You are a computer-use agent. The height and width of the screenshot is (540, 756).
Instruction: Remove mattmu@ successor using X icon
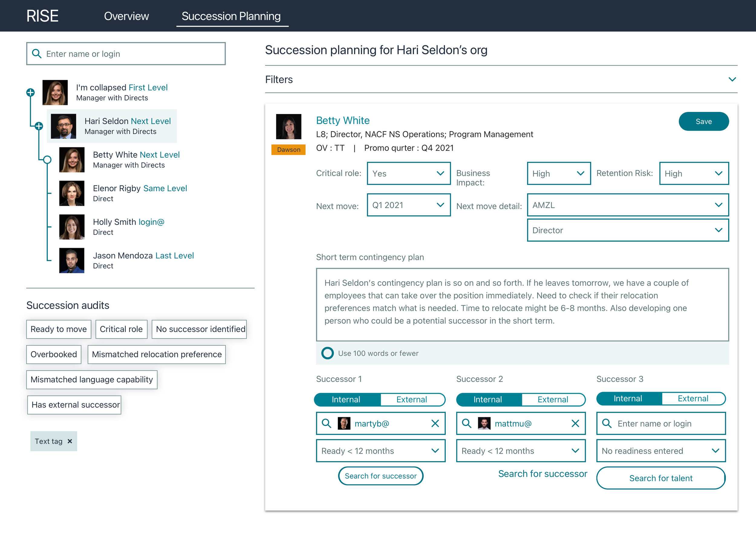tap(575, 423)
